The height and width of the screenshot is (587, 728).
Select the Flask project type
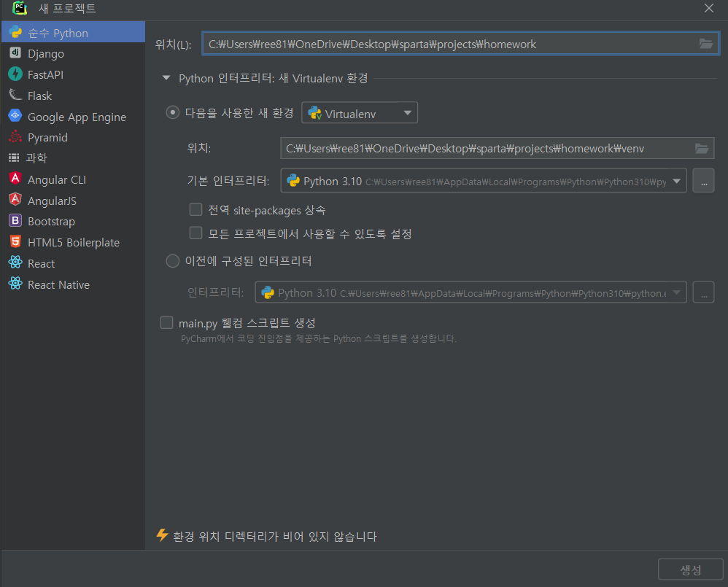[x=74, y=96]
